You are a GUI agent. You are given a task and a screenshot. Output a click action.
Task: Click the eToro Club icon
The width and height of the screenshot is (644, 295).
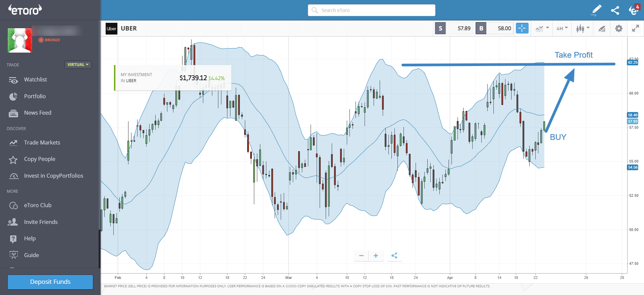[x=13, y=205]
